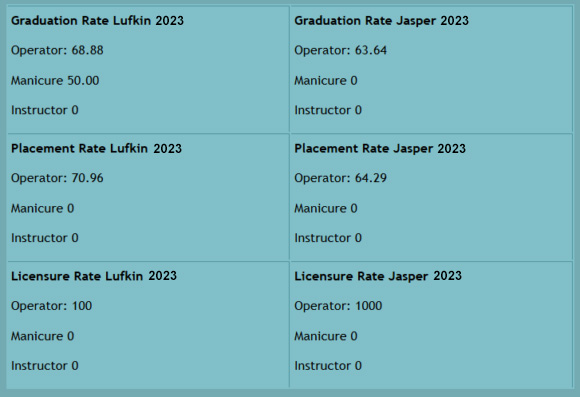Click Instructor 0 under Jasper placement rate
This screenshot has height=397, width=580.
point(328,238)
